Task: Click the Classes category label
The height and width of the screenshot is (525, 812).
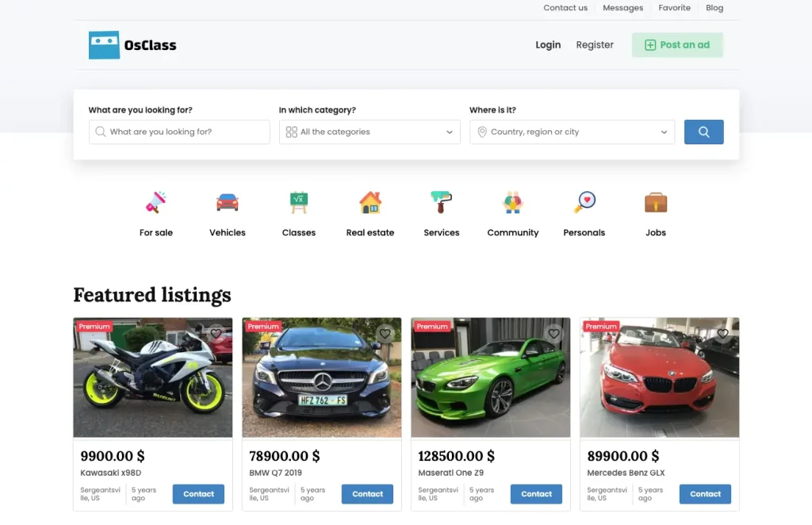Action: [x=299, y=232]
